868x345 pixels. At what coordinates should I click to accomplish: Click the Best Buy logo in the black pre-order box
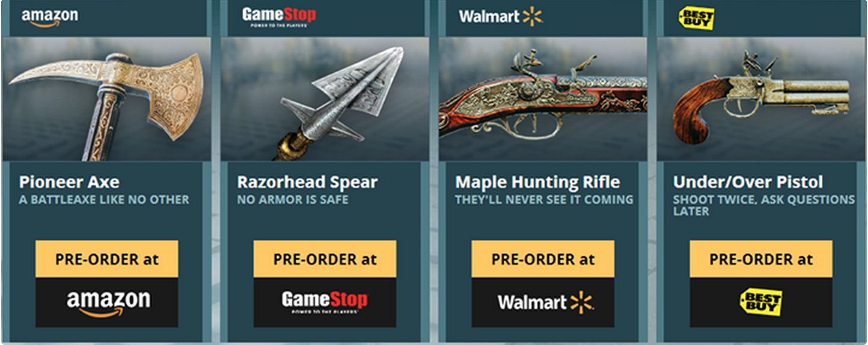760,302
